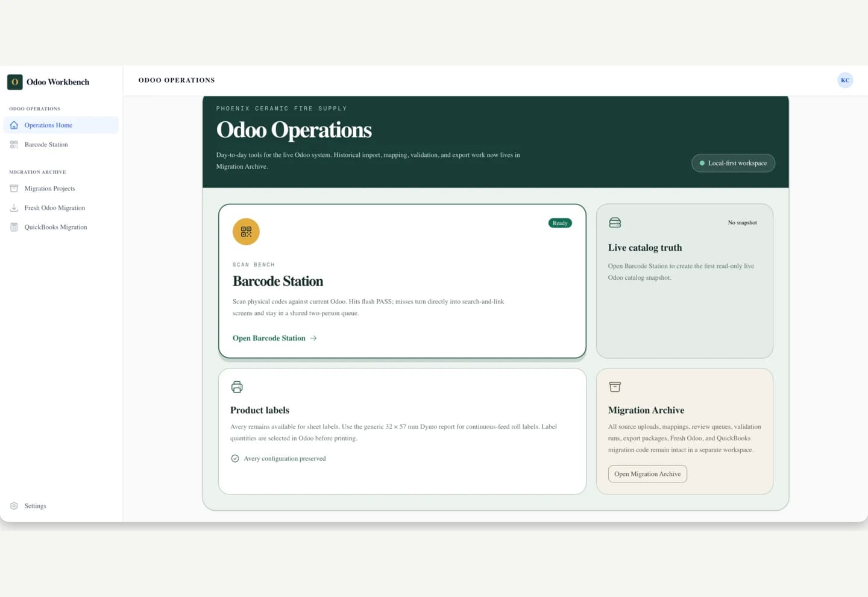Click the Avery configuration preserved text

[285, 459]
